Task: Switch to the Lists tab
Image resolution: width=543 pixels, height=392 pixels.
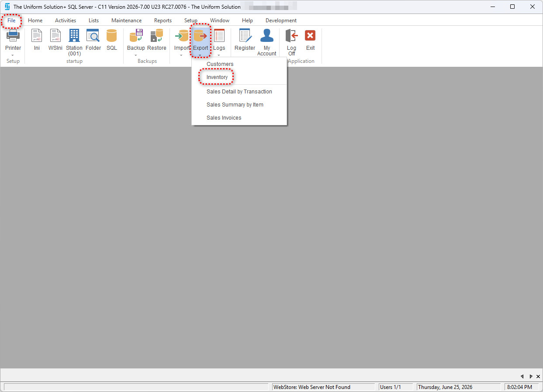Action: coord(93,21)
